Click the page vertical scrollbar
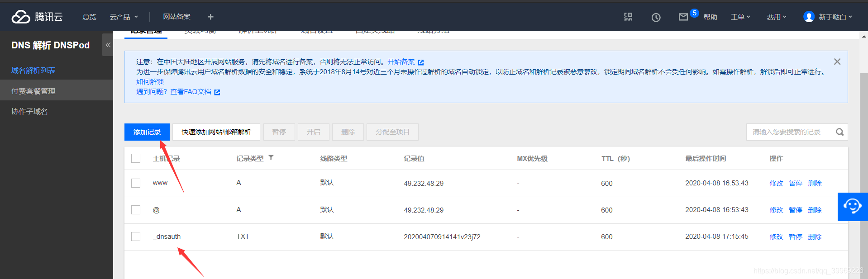The image size is (868, 279). (864, 176)
